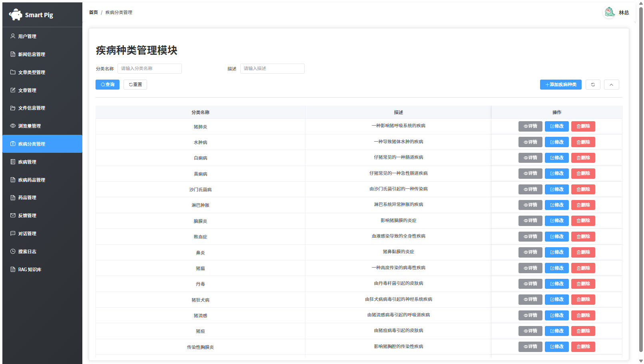View 详情 for 猪瘟 row
This screenshot has width=644, height=364.
(x=530, y=268)
